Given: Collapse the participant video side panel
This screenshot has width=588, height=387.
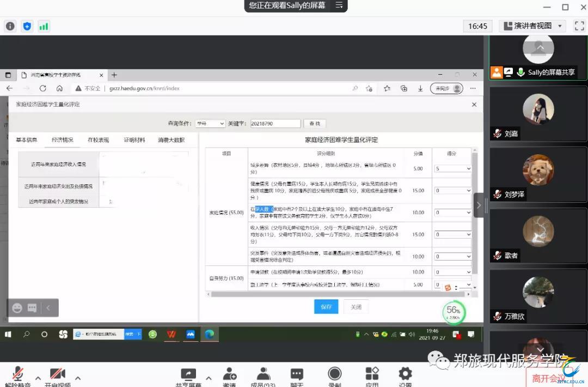Looking at the screenshot, I should (479, 205).
